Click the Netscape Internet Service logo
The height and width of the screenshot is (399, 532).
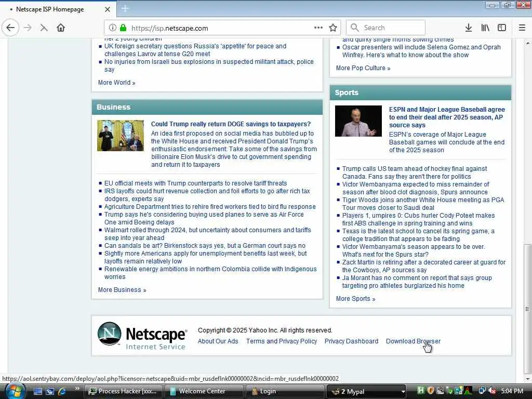142,336
